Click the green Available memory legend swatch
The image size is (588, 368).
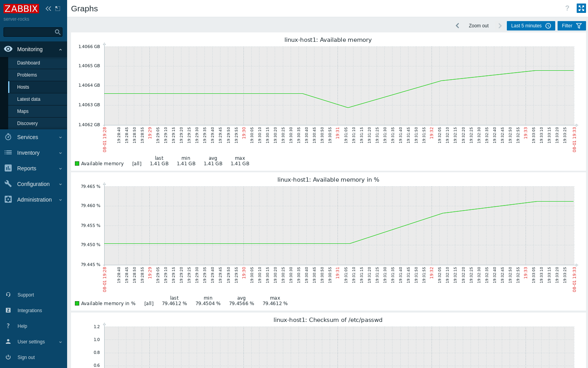click(x=77, y=164)
